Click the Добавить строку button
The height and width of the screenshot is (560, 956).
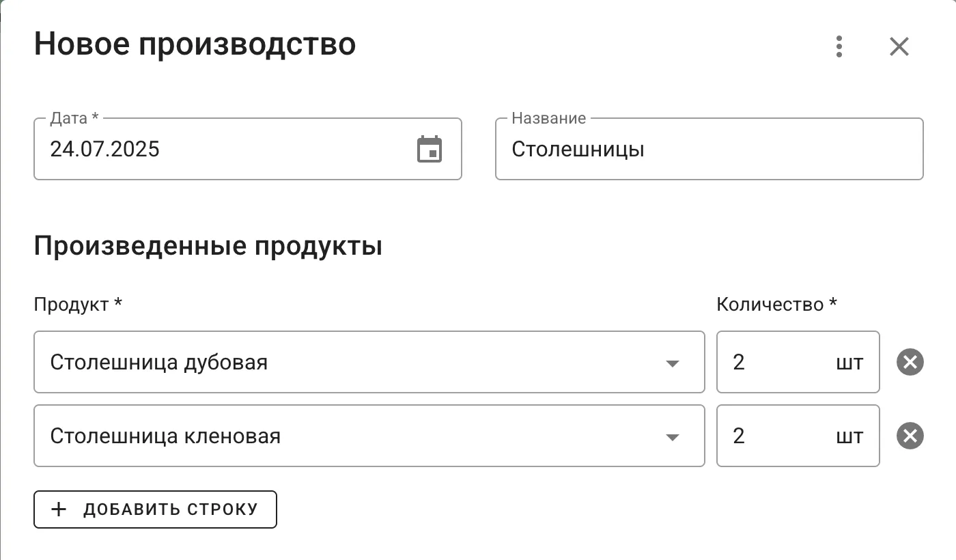(x=155, y=509)
